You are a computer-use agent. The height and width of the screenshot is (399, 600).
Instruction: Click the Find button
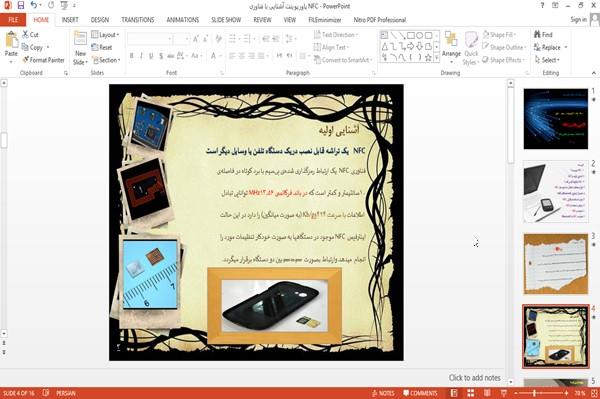pyautogui.click(x=543, y=34)
